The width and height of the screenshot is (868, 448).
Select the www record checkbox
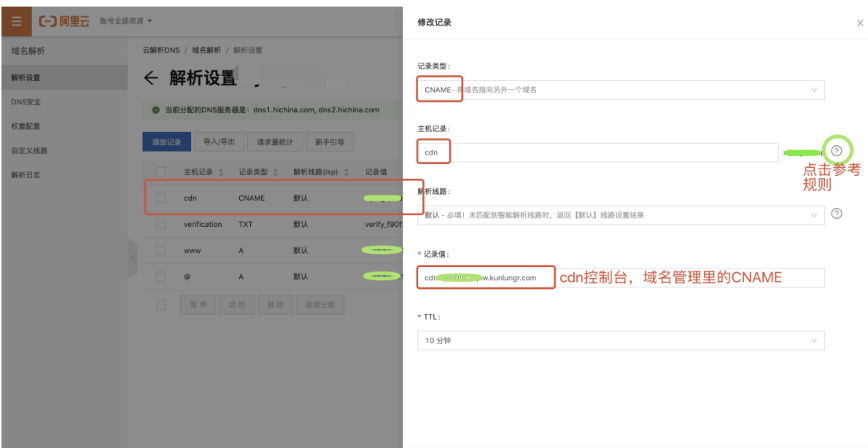click(161, 250)
